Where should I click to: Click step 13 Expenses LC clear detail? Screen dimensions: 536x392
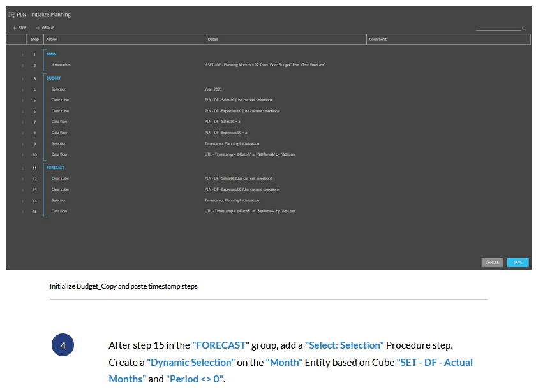click(242, 189)
